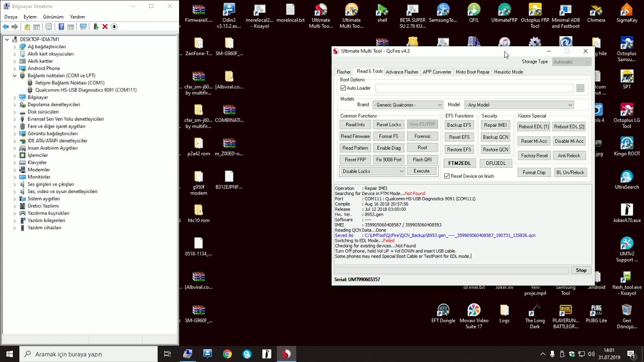Click the clock showing 14:01 in tray
644x362 pixels.
[x=609, y=350]
